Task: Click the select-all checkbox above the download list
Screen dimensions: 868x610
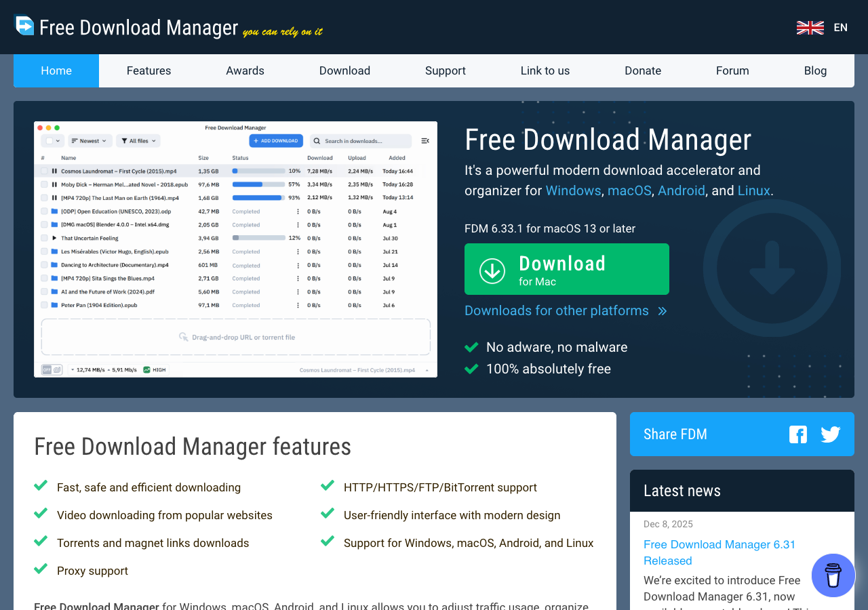Action: click(50, 140)
